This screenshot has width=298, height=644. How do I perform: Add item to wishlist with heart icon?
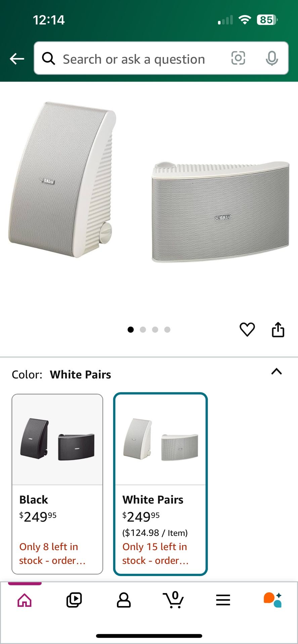click(247, 329)
